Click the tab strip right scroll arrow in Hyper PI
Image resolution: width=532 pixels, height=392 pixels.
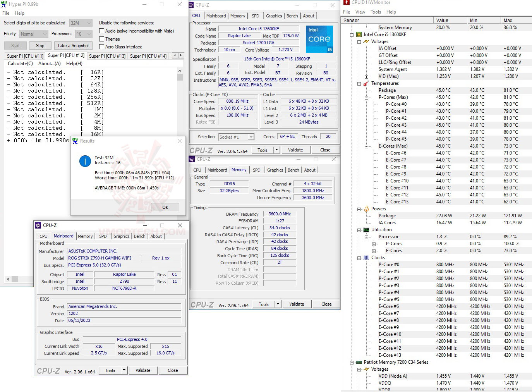[x=181, y=55]
